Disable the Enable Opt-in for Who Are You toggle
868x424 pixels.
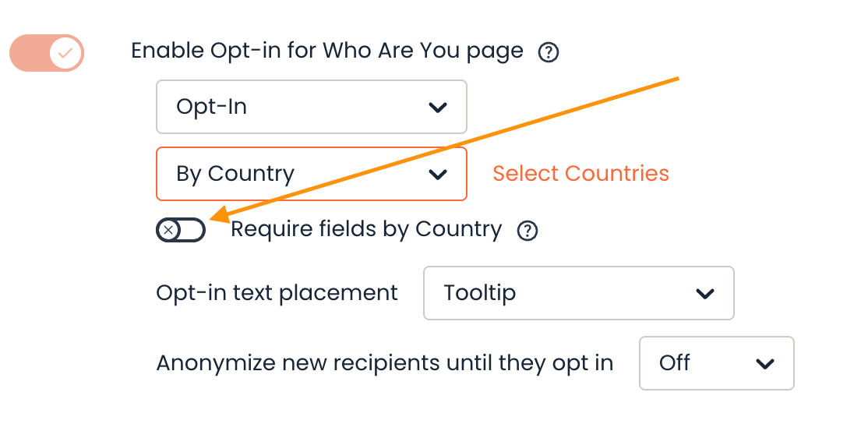47,53
